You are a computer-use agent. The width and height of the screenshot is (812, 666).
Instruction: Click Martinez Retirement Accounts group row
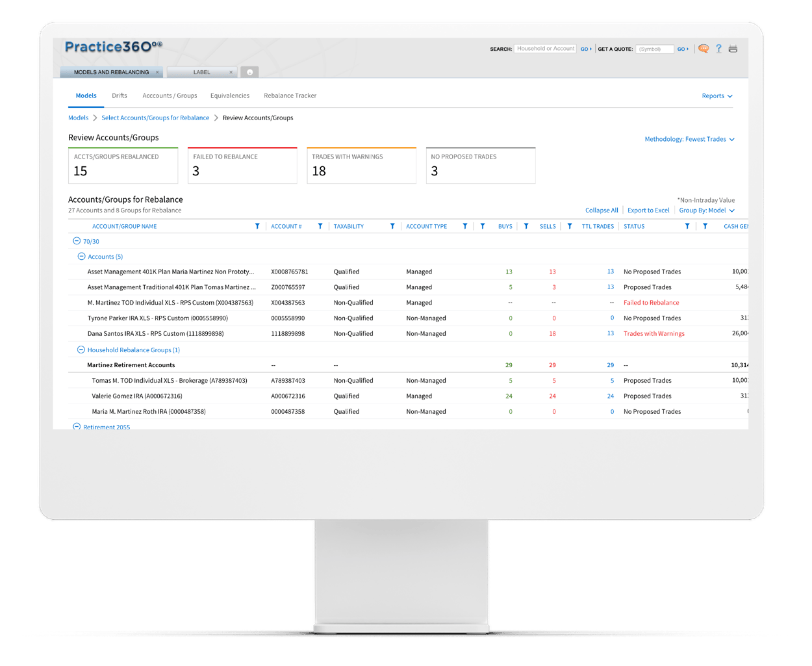coord(408,365)
